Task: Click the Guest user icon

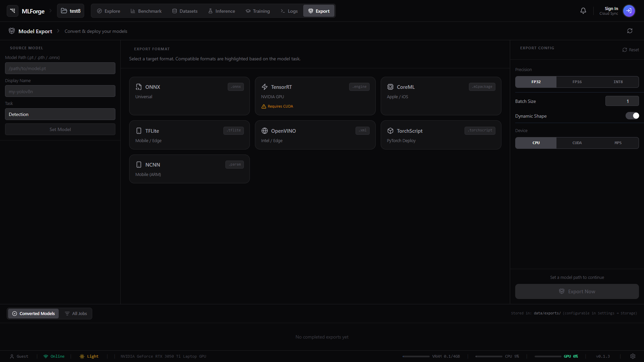Action: point(12,357)
